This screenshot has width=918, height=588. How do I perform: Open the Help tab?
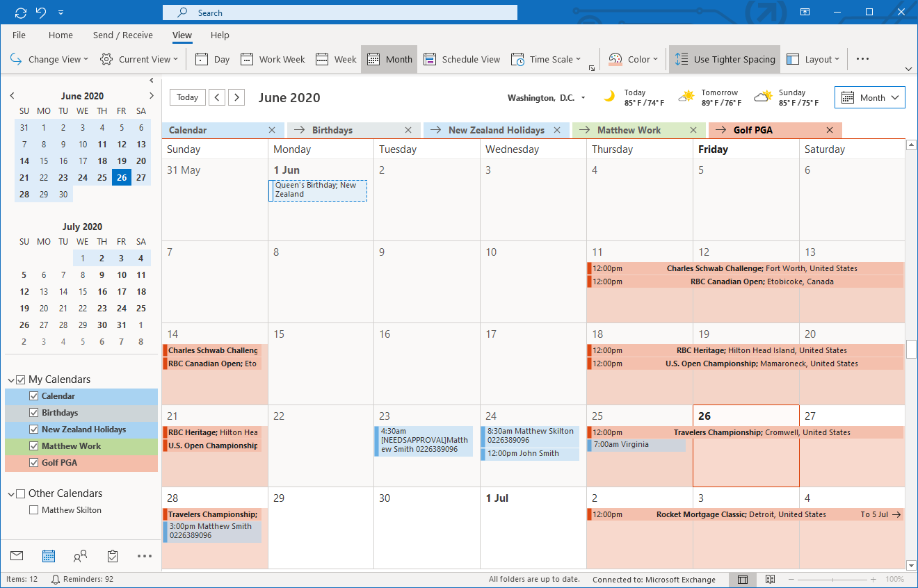pos(220,35)
